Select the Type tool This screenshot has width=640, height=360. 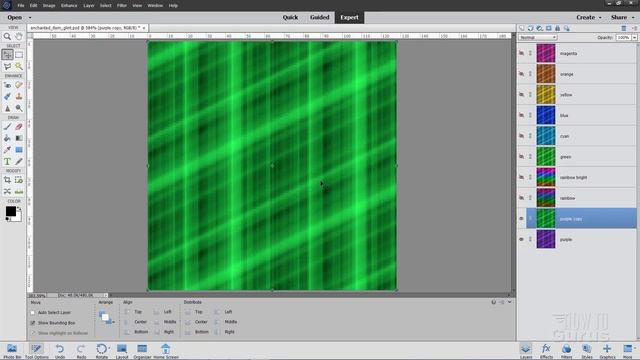[7, 162]
